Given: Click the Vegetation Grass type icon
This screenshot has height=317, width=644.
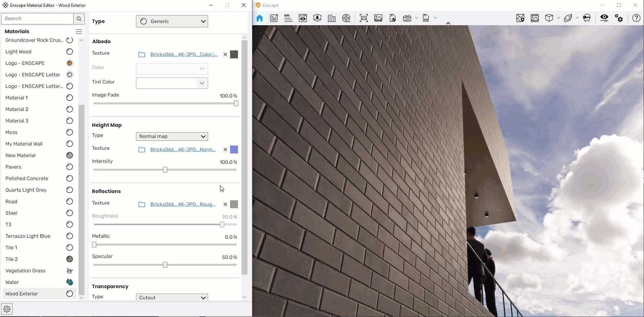Looking at the screenshot, I should pos(70,271).
